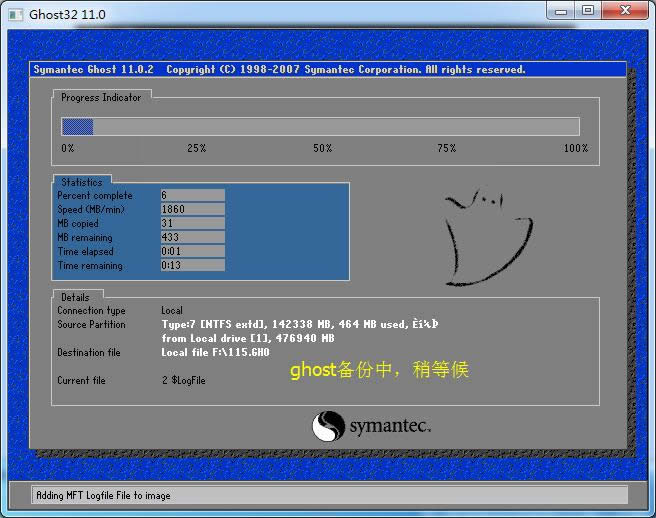The width and height of the screenshot is (656, 518).
Task: Select the Speed (MB/min) value field
Action: (x=192, y=210)
